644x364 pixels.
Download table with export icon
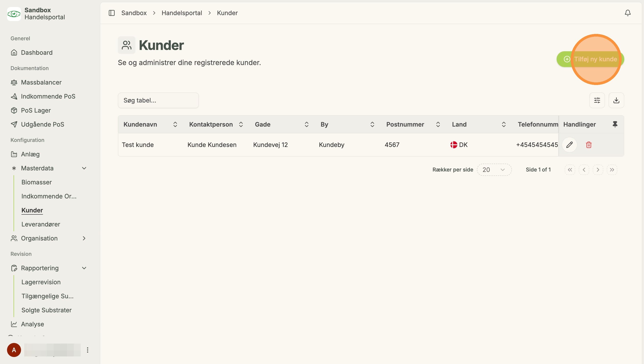(x=616, y=100)
